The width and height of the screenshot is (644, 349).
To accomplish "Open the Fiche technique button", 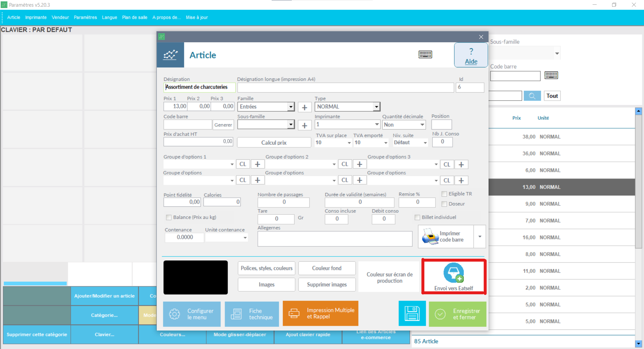I will coord(252,314).
